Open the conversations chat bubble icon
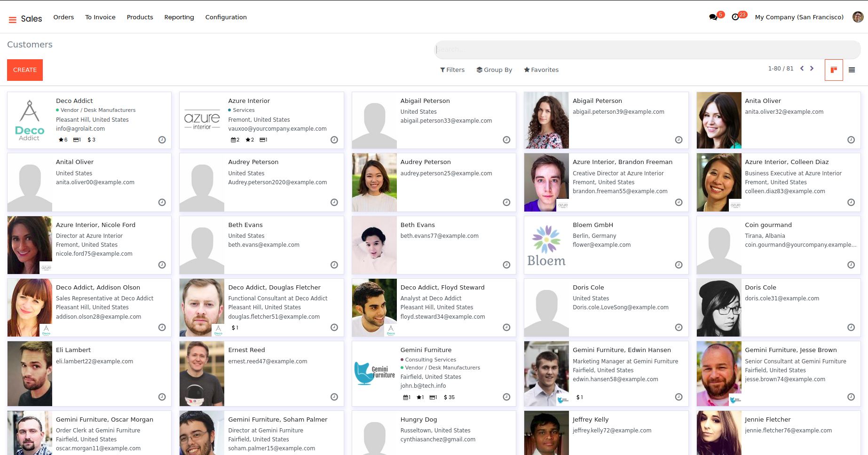Screen dimensions: 868x455 coord(713,17)
